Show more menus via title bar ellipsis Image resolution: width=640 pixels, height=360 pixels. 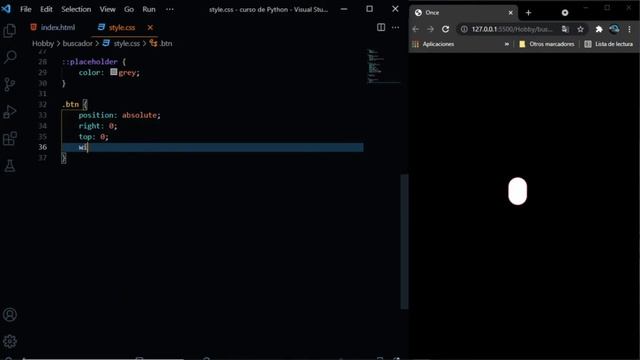(170, 9)
